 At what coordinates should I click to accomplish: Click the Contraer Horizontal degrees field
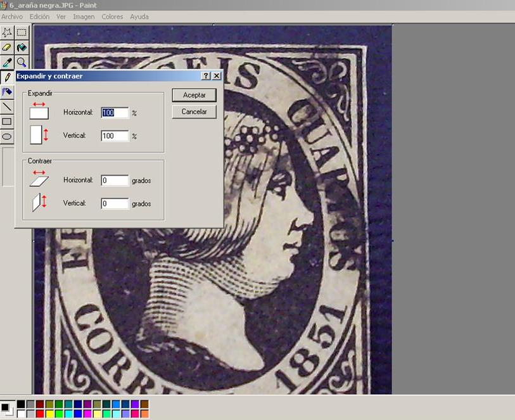pos(115,181)
